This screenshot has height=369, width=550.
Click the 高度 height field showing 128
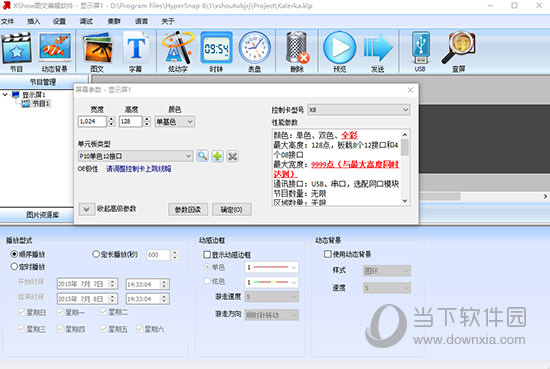point(130,122)
